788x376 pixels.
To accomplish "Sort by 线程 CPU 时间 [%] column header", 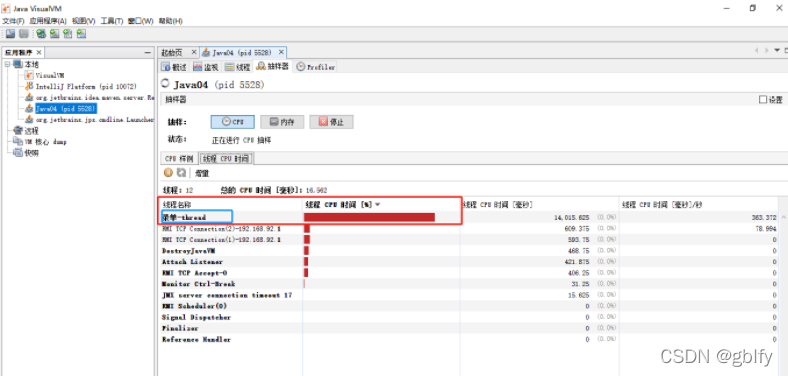I will [381, 205].
